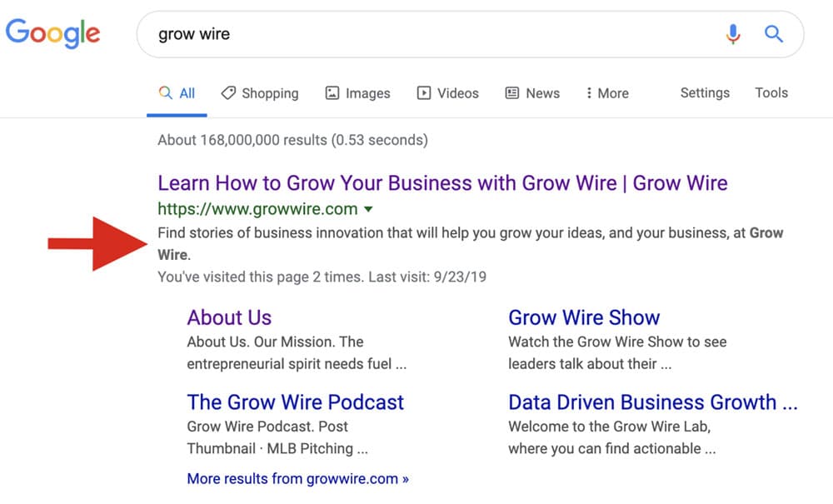Click the About Us. Our Mission description
The width and height of the screenshot is (833, 504).
coord(297,352)
